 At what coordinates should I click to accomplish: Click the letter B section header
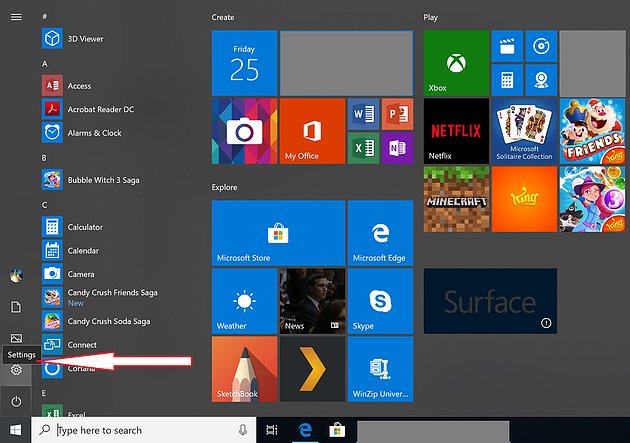tap(44, 158)
